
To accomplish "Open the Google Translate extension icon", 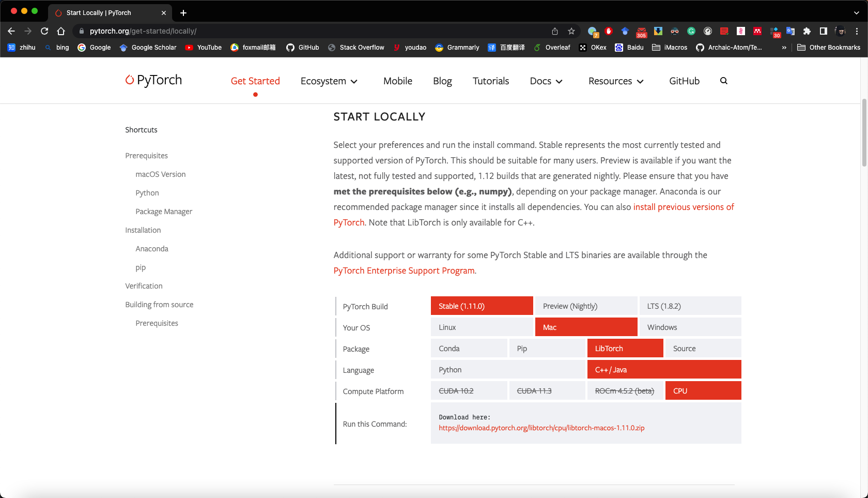I will [790, 31].
